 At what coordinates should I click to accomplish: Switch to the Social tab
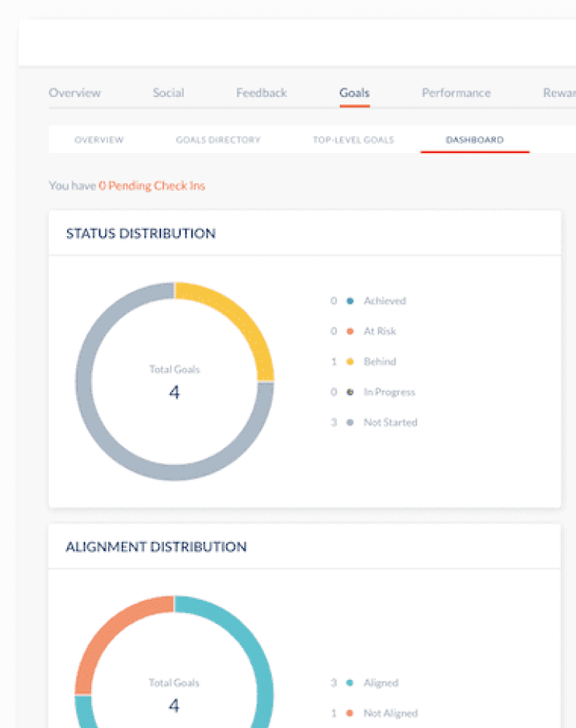click(x=168, y=93)
